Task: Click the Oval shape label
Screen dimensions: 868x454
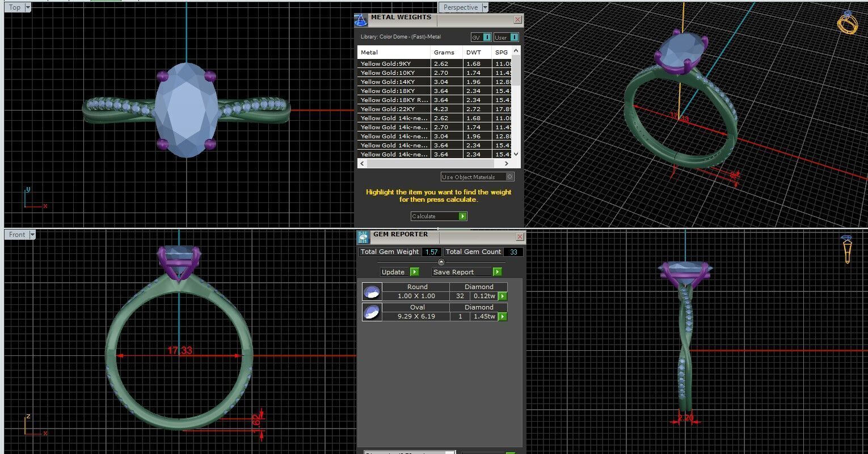Action: pyautogui.click(x=417, y=307)
